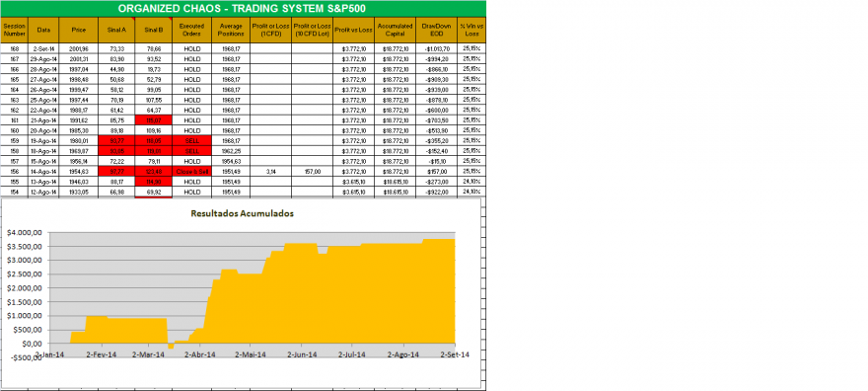Click the red 'Close & Sell' order cell
868x391 pixels.
(x=191, y=172)
